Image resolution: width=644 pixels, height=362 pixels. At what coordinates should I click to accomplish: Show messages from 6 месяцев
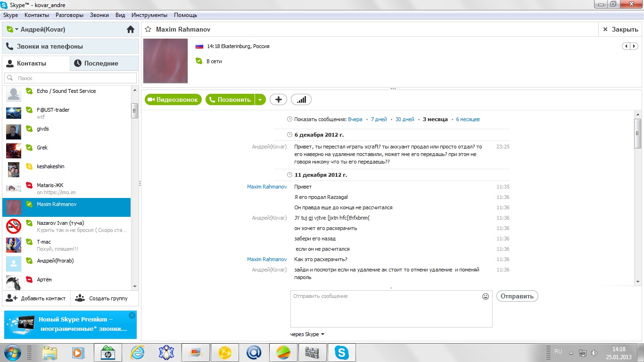[468, 119]
